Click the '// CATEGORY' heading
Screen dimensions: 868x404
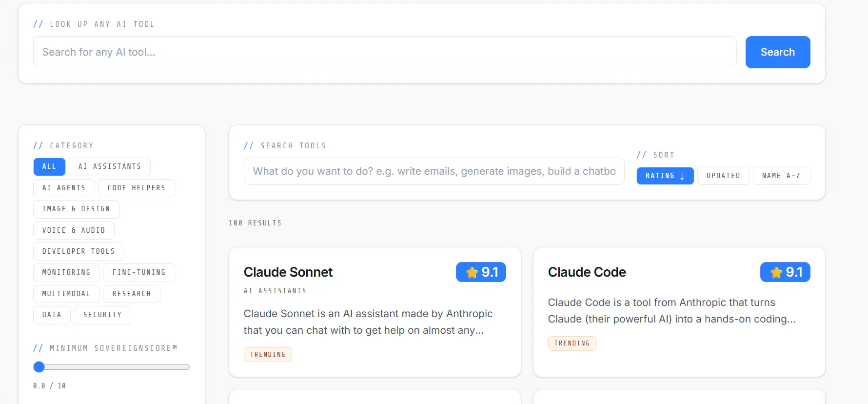63,146
